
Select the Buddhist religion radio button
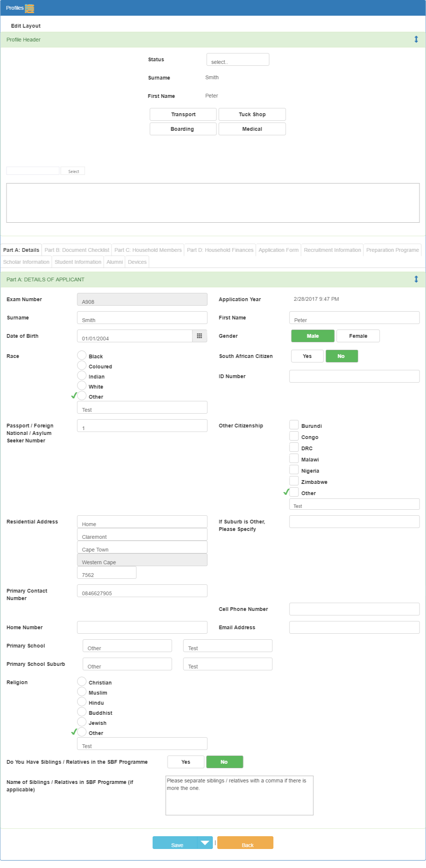(82, 712)
